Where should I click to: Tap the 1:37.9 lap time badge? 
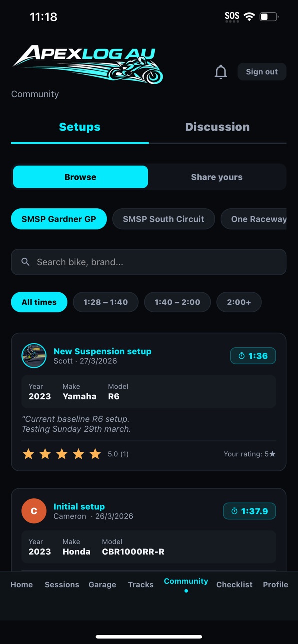coord(249,511)
